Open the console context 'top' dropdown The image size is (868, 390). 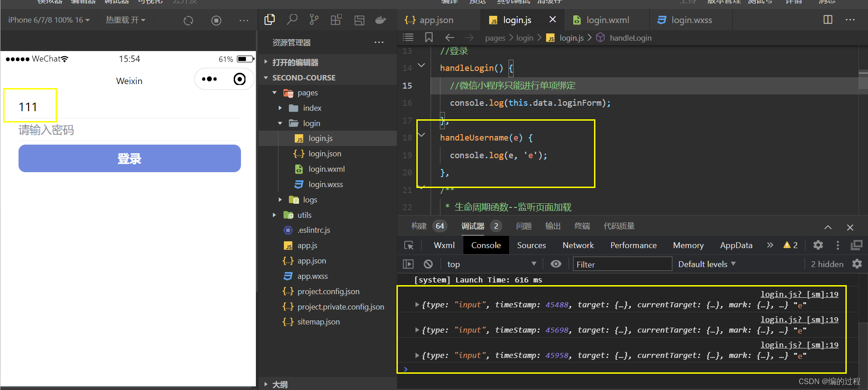coord(491,264)
